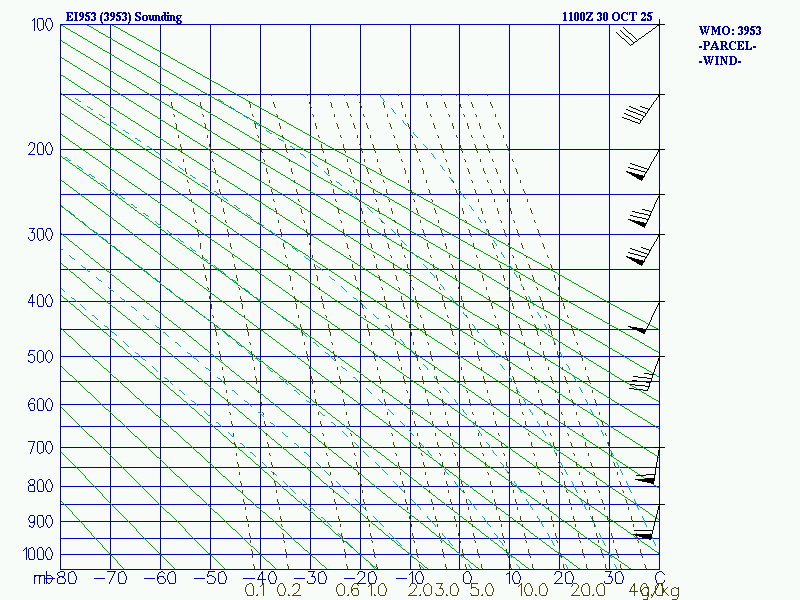The width and height of the screenshot is (800, 600).
Task: Select the wind barb at the 250 mb level
Action: [644, 210]
